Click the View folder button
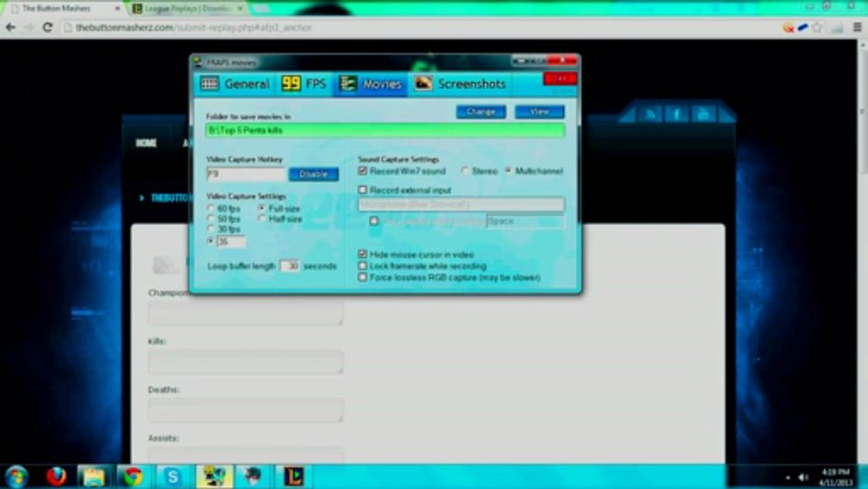 coord(540,111)
